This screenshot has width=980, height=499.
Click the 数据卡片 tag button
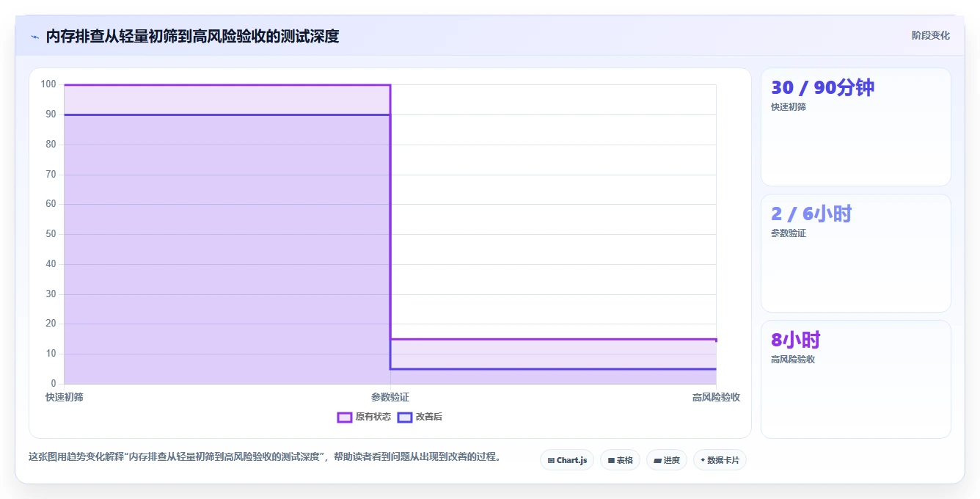[x=720, y=460]
